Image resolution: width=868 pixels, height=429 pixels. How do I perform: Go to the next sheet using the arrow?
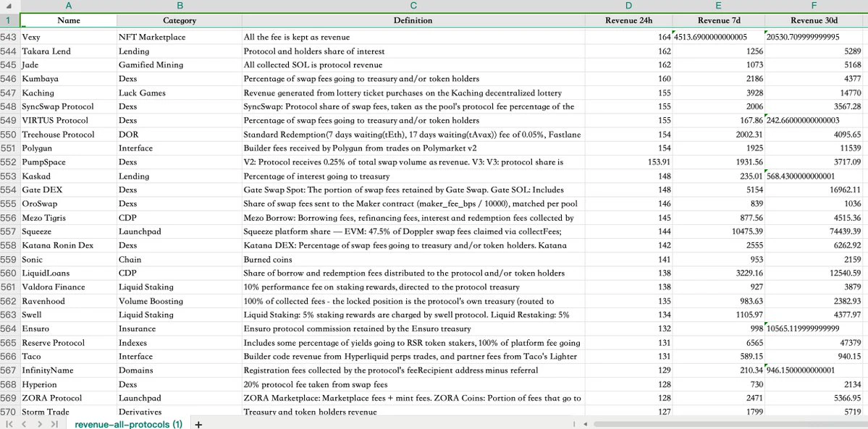coord(40,424)
